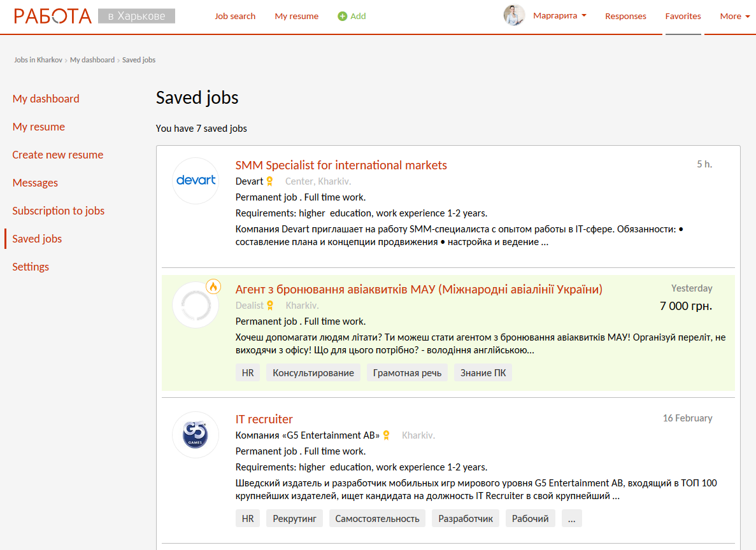
Task: Click the badge beside G5 Entertainment AB
Action: [x=386, y=435]
